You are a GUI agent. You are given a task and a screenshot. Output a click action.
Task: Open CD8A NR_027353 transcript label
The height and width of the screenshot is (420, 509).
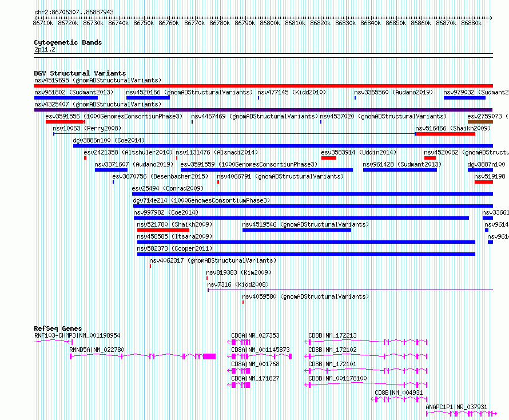pos(255,335)
